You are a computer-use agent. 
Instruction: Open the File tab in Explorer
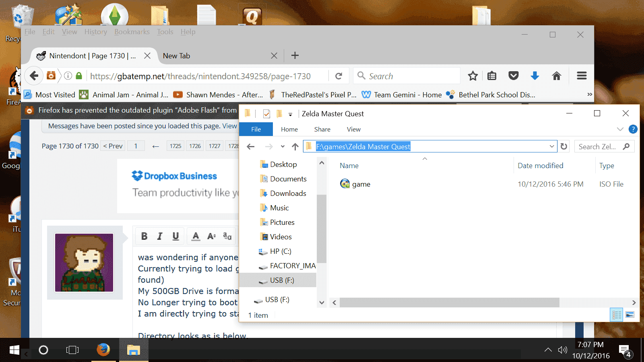tap(256, 129)
